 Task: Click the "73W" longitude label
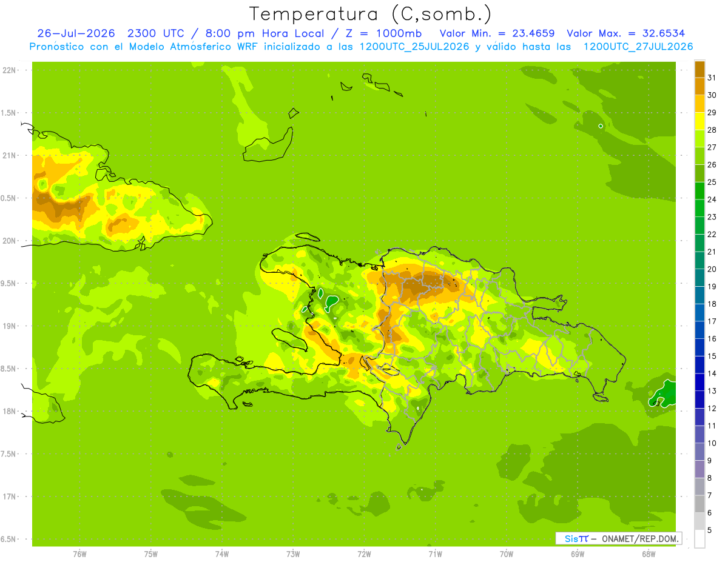293,554
